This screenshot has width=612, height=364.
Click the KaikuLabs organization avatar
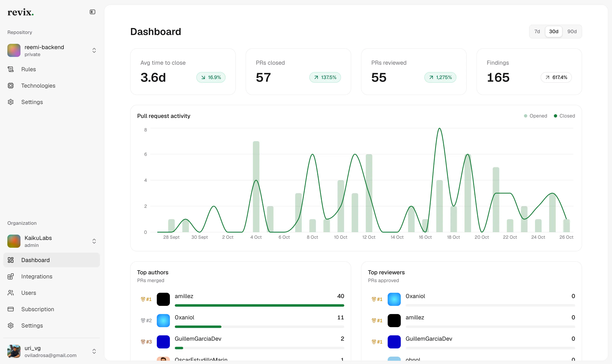point(14,241)
